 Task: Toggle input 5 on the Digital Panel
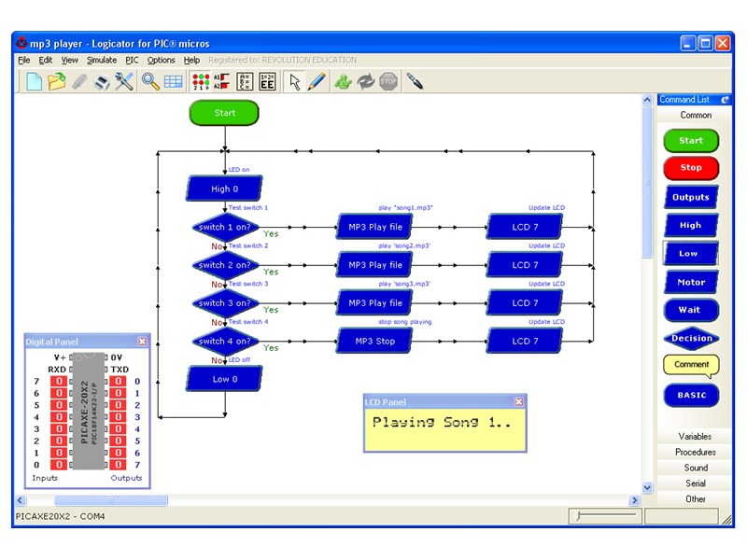[59, 405]
